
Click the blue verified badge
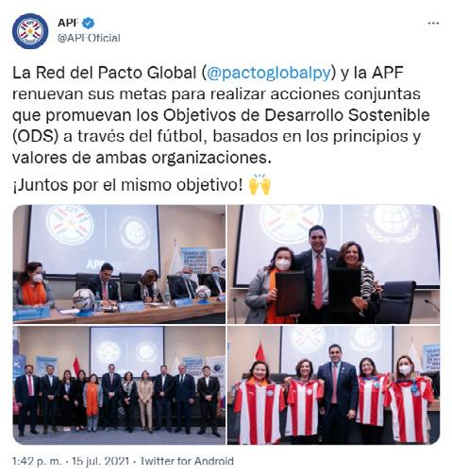coord(89,23)
